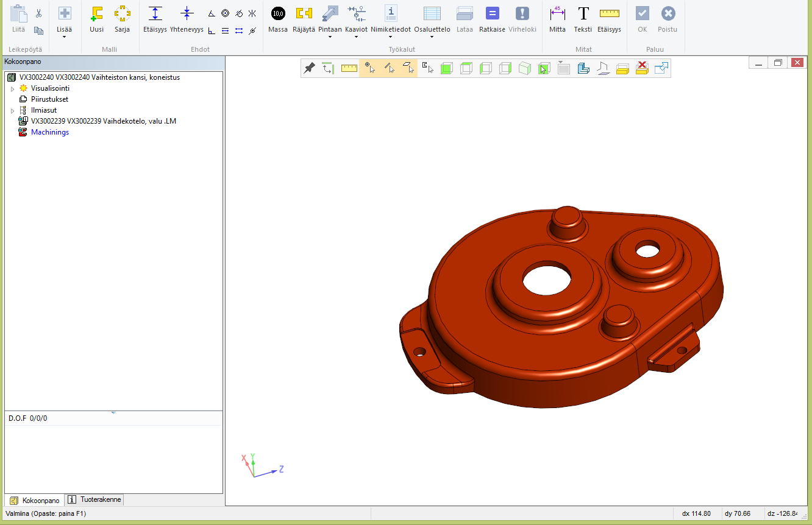The width and height of the screenshot is (812, 525).
Task: Click the pushpin icon in view toolbar
Action: tap(310, 68)
